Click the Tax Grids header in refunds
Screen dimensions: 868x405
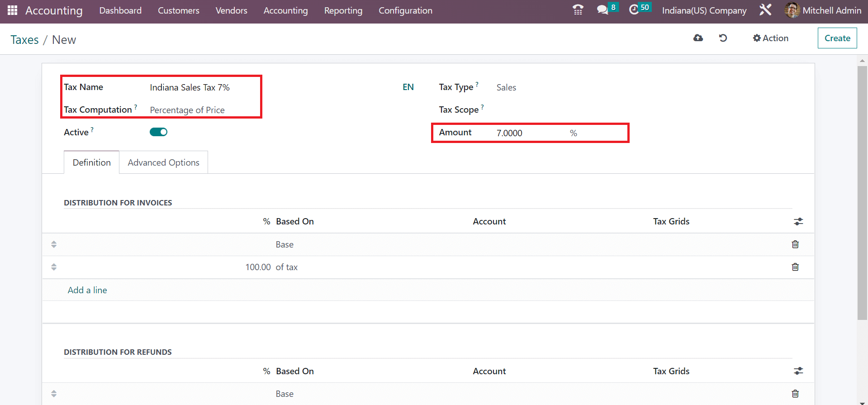click(671, 371)
